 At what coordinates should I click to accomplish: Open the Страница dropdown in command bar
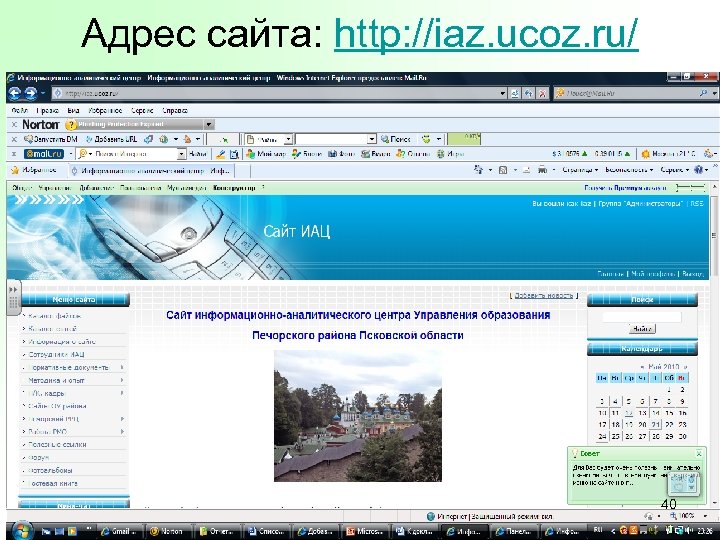580,170
